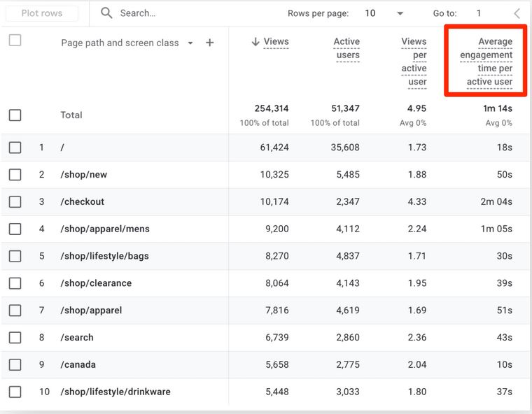Screen dimensions: 532x414
Task: Click the /shop/lifestyle/bags page path
Action: 104,256
